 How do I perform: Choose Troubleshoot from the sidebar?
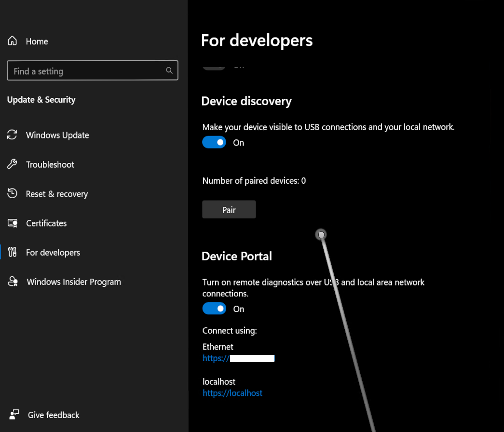50,164
